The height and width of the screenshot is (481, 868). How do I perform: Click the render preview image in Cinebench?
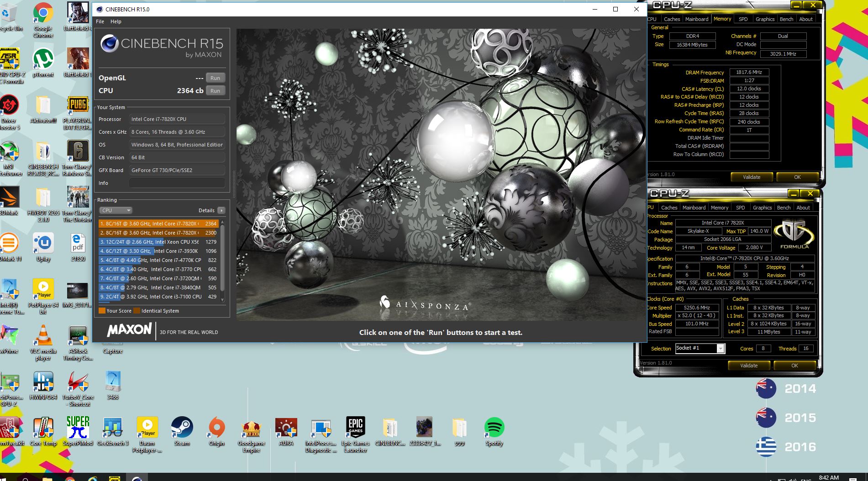pyautogui.click(x=441, y=174)
